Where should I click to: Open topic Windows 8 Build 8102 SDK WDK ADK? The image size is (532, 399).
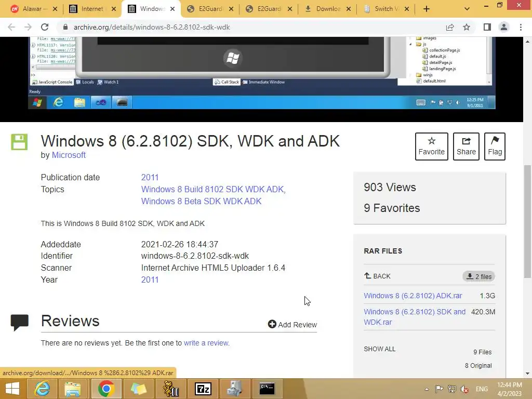pos(214,189)
